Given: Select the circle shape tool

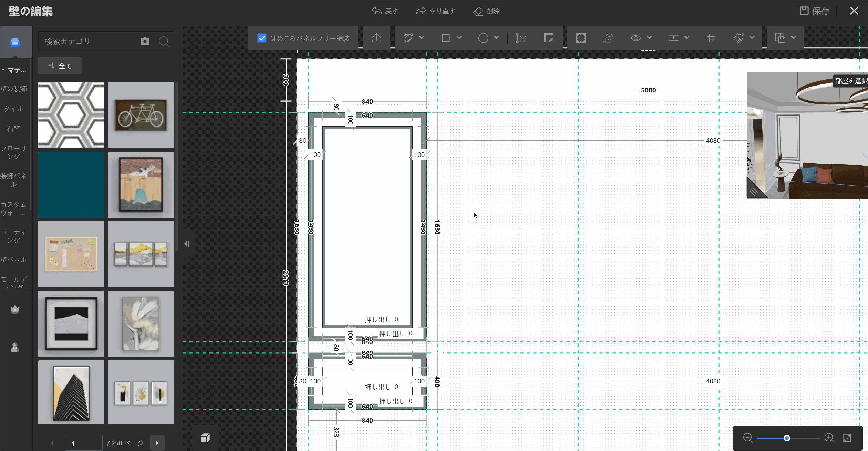Looking at the screenshot, I should (483, 38).
